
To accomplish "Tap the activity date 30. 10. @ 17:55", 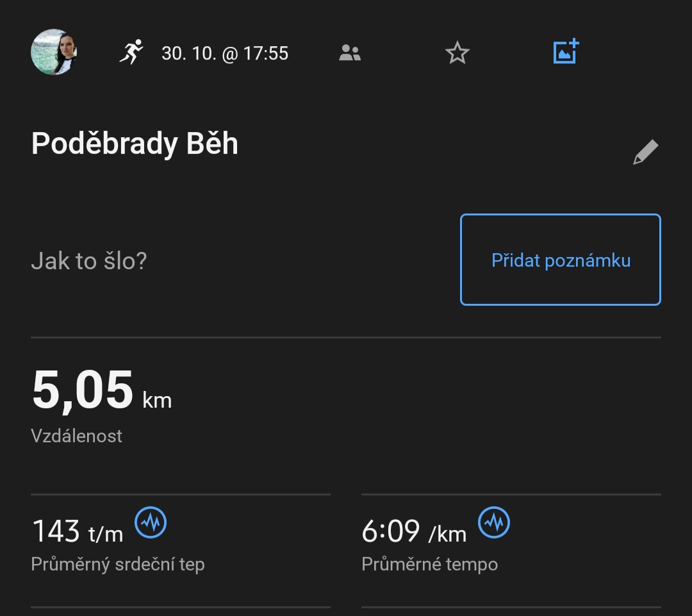I will pyautogui.click(x=225, y=53).
